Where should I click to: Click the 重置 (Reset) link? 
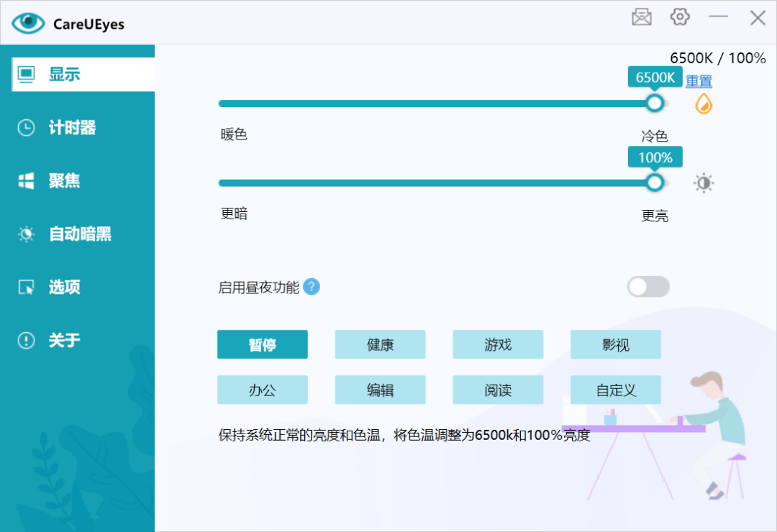coord(699,81)
